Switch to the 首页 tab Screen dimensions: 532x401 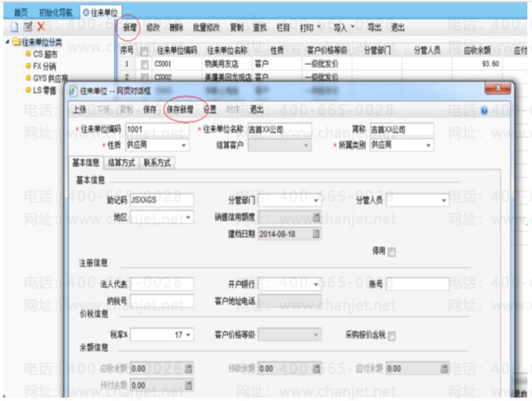pos(20,13)
